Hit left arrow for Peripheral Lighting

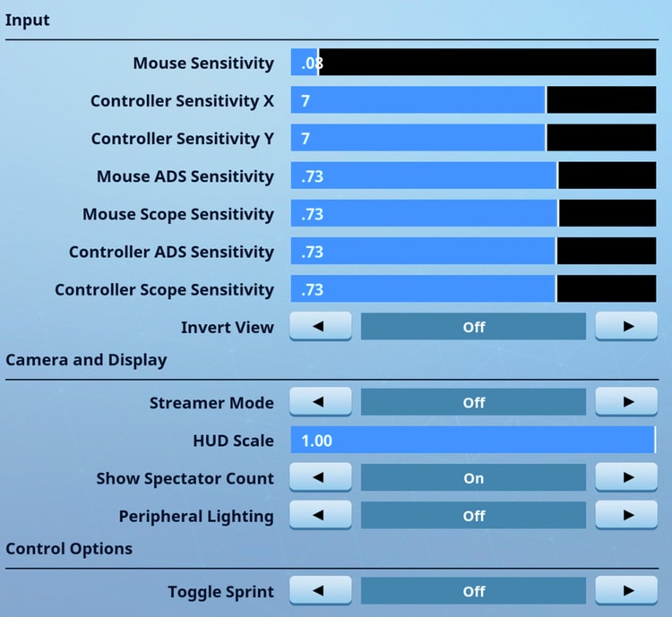click(x=321, y=516)
